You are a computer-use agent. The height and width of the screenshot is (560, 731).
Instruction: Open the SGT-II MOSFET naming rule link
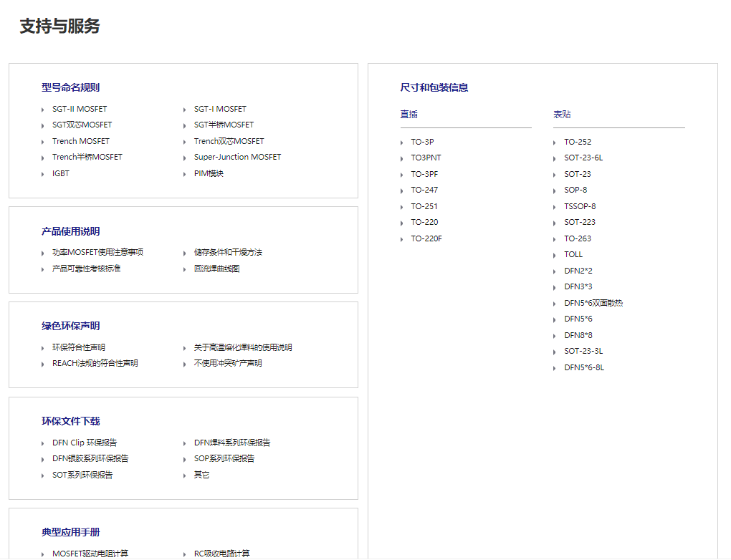79,109
